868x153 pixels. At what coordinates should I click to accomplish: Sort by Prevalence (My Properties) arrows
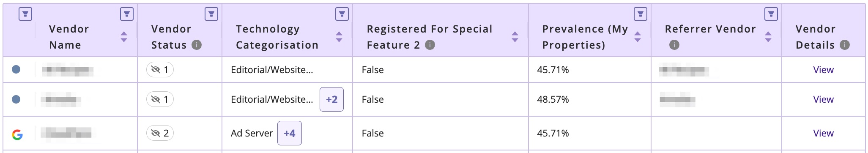pos(638,37)
